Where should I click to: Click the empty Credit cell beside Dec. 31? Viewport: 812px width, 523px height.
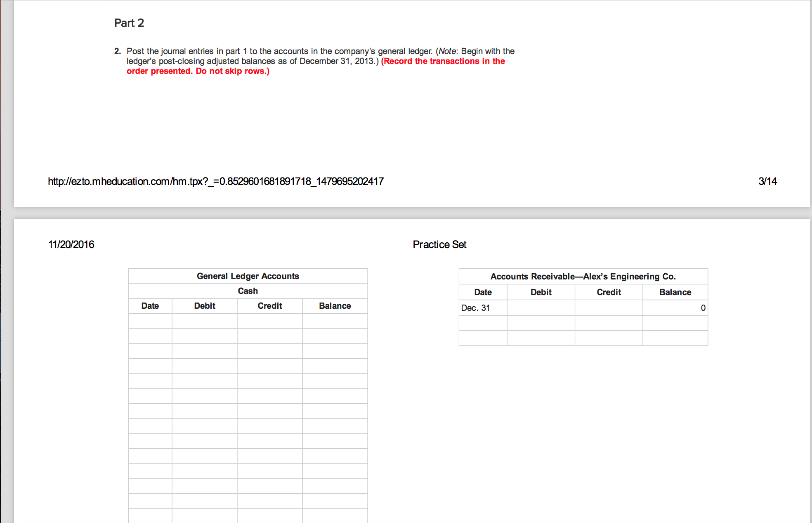(609, 308)
